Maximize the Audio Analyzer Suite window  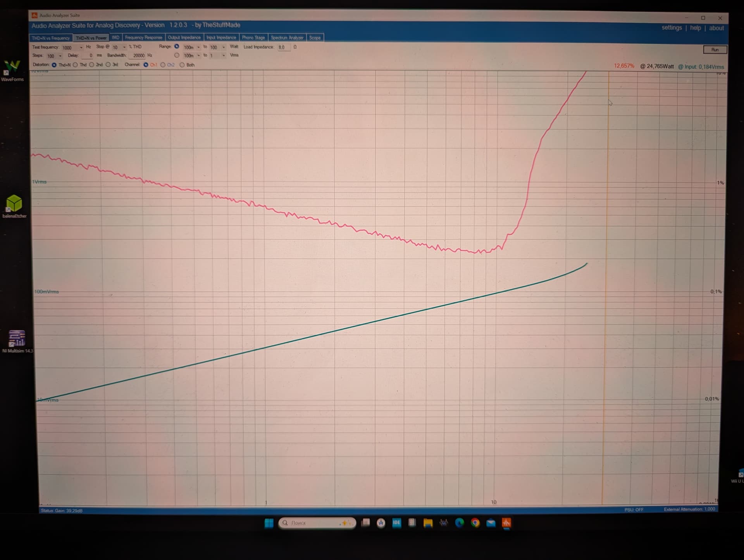point(703,18)
